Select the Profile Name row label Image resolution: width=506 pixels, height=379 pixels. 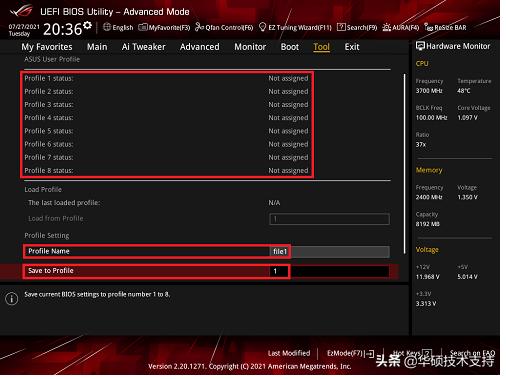[x=49, y=251]
